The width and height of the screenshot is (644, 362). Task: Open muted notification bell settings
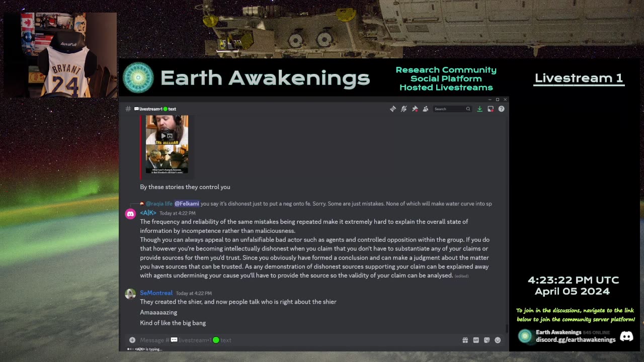pos(404,109)
